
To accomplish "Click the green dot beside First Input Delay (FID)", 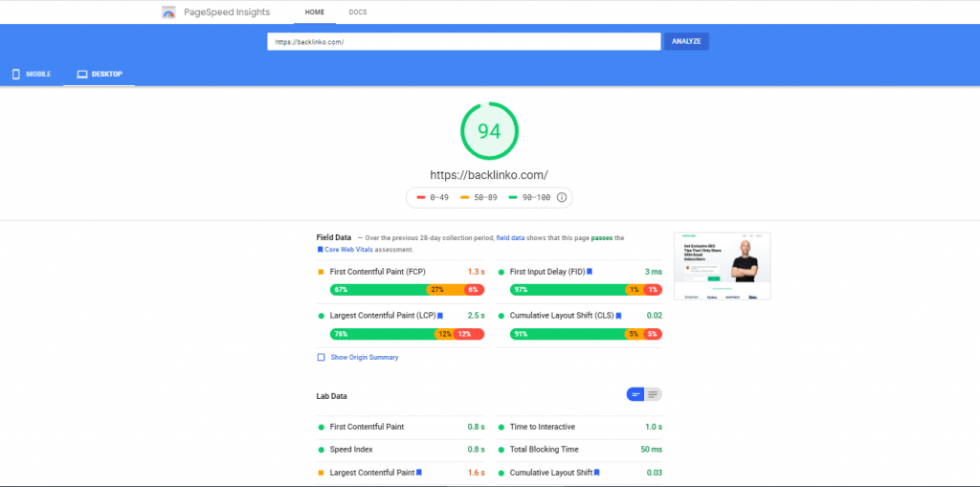I will pyautogui.click(x=501, y=272).
